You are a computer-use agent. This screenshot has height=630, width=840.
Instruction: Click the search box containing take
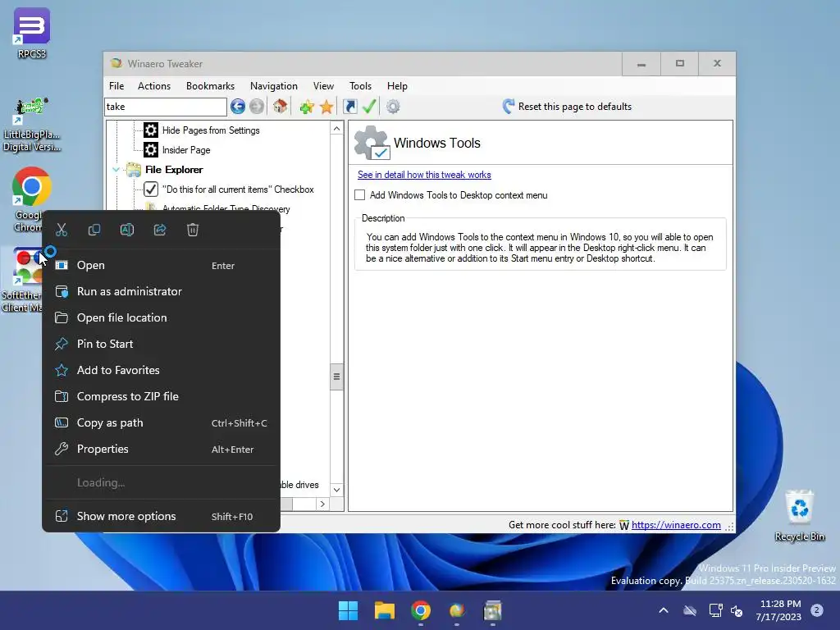[x=166, y=107]
